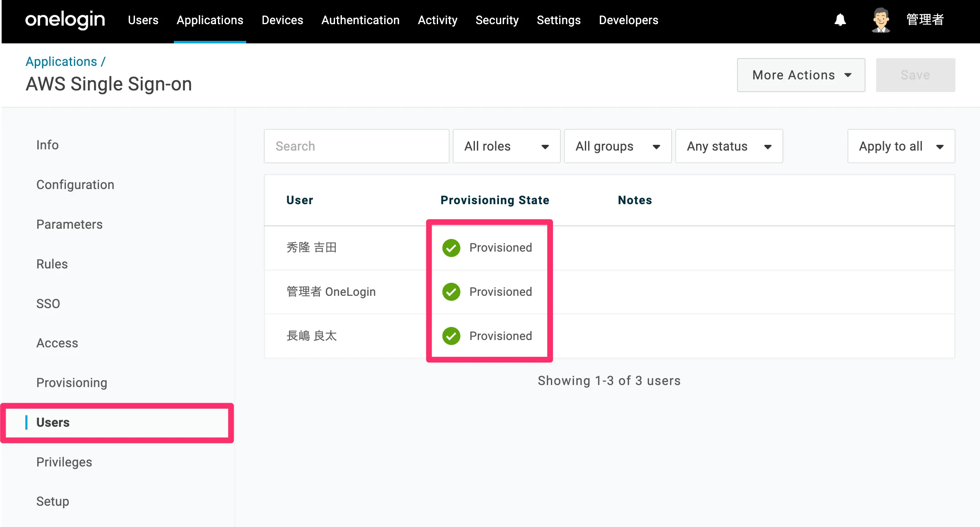Click the admin user avatar image
The width and height of the screenshot is (980, 527).
[x=881, y=20]
